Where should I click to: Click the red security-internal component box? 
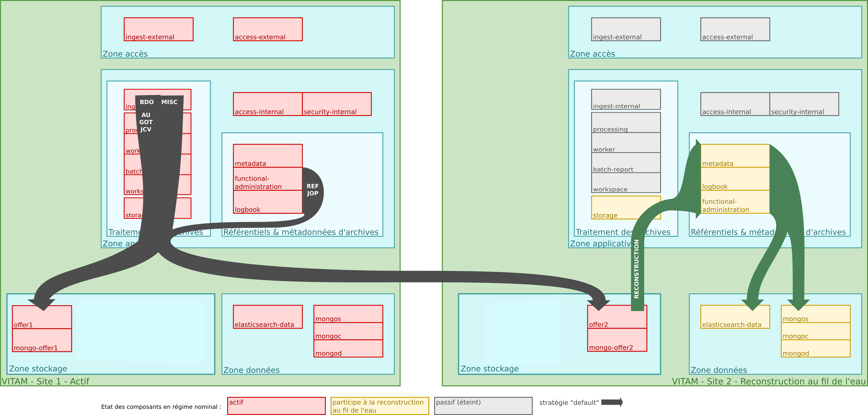[x=336, y=104]
